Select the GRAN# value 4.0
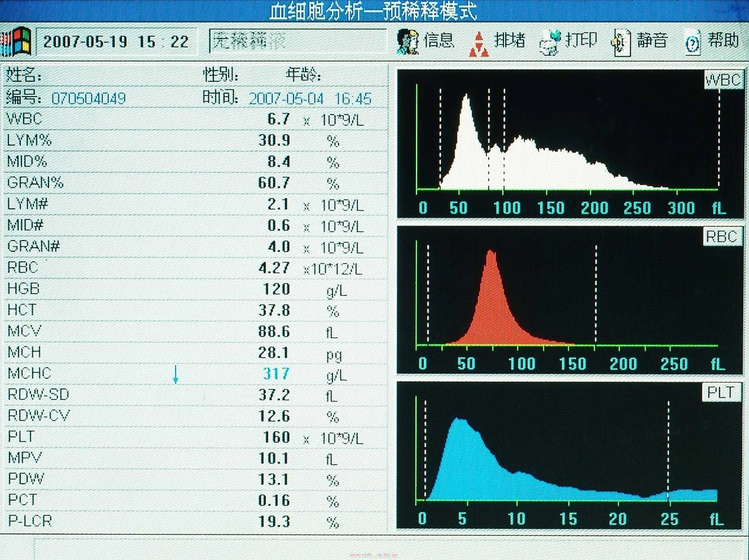749x560 pixels. [x=278, y=247]
